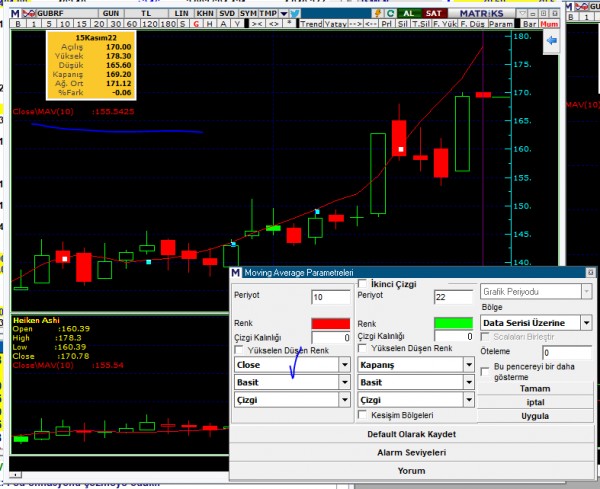Viewport: 600px width, 489px height.
Task: Click the green C refresh icon
Action: (x=390, y=13)
